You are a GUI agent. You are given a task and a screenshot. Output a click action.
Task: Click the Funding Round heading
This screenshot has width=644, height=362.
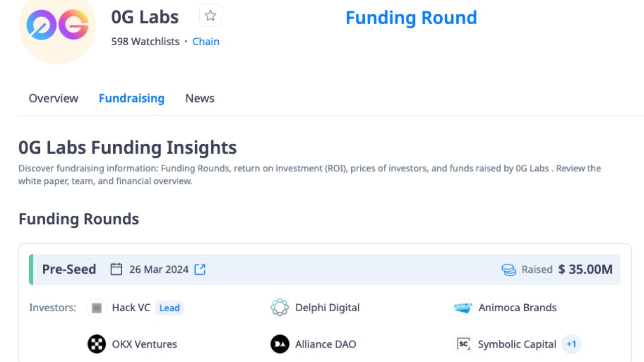click(x=411, y=18)
